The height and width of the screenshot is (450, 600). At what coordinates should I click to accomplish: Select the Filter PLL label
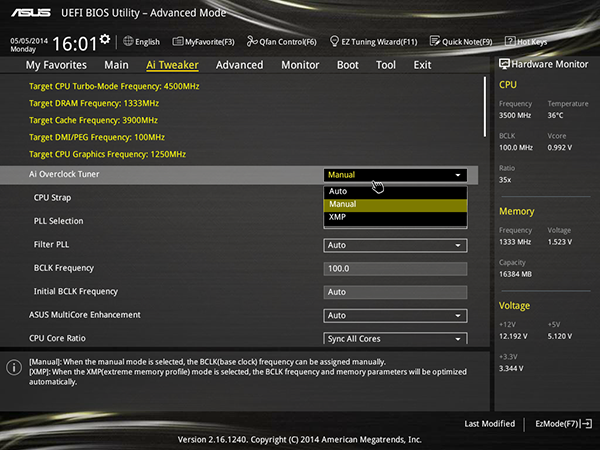point(51,245)
